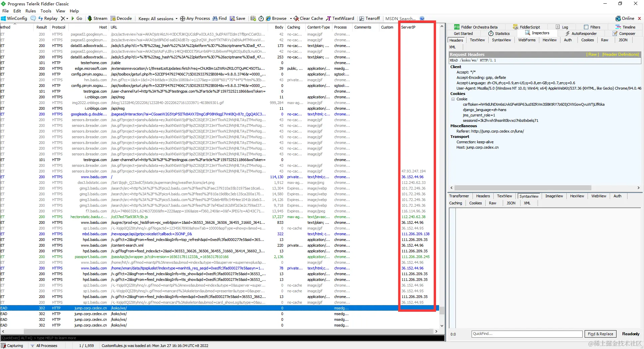Change the All Processes status bar filter
This screenshot has width=644, height=349.
(44, 346)
